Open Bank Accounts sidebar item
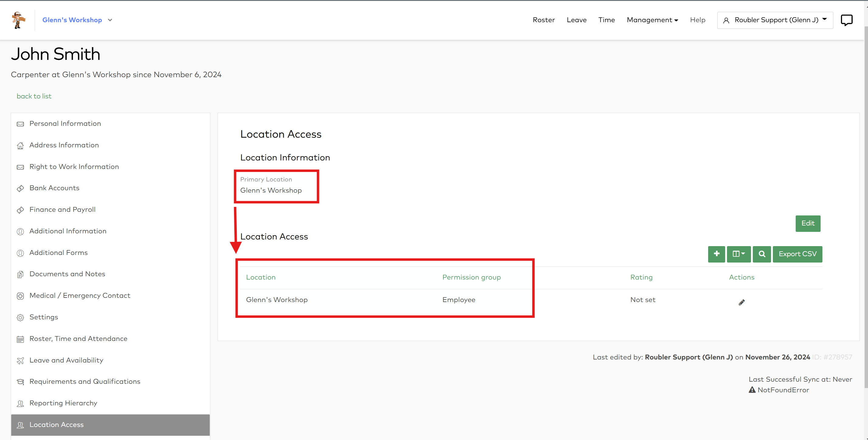This screenshot has width=868, height=440. [x=54, y=188]
